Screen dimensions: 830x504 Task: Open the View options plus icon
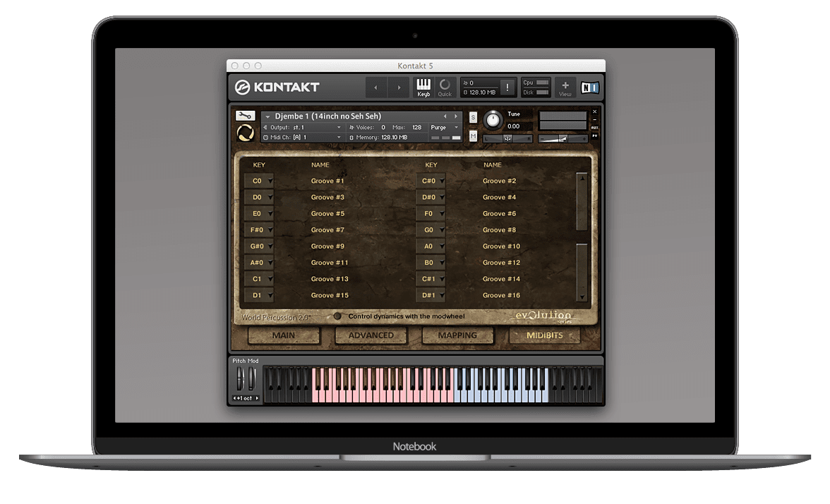tap(565, 88)
